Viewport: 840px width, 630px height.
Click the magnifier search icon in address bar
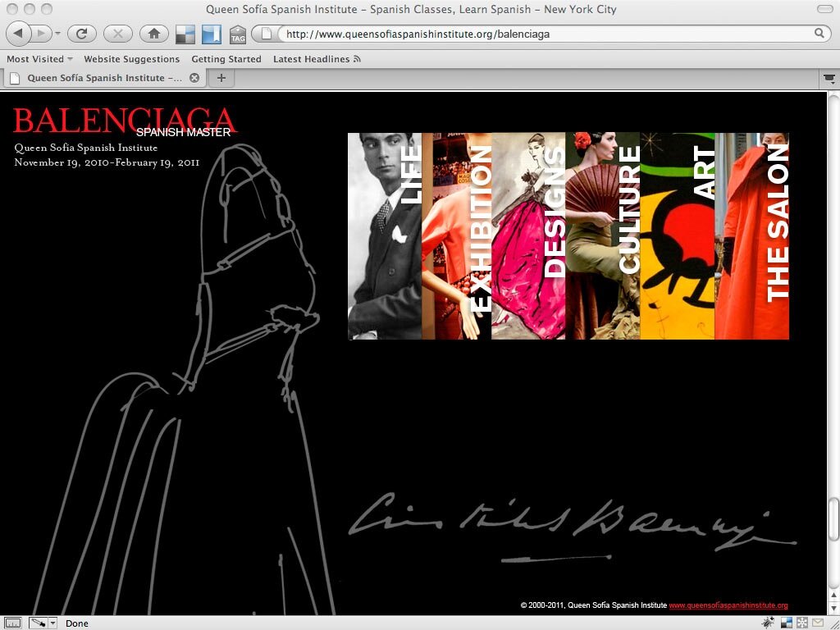[819, 33]
